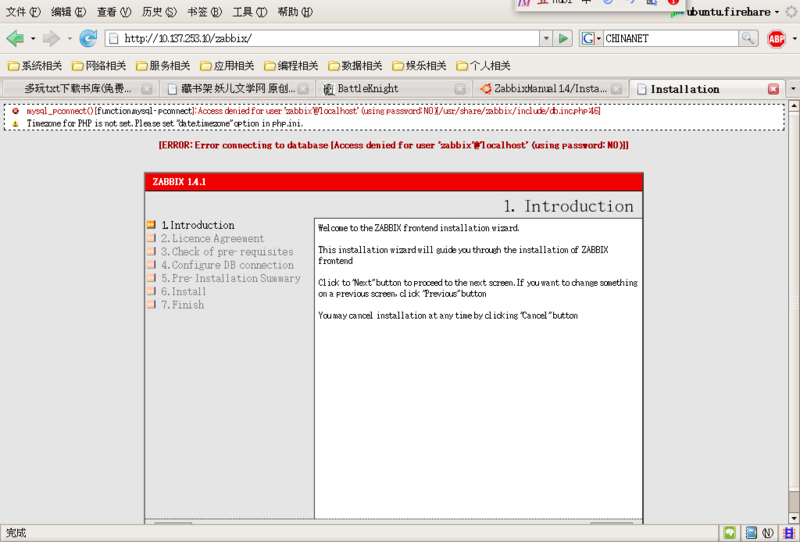Open the Adblock Plus dropdown arrow

tap(794, 39)
